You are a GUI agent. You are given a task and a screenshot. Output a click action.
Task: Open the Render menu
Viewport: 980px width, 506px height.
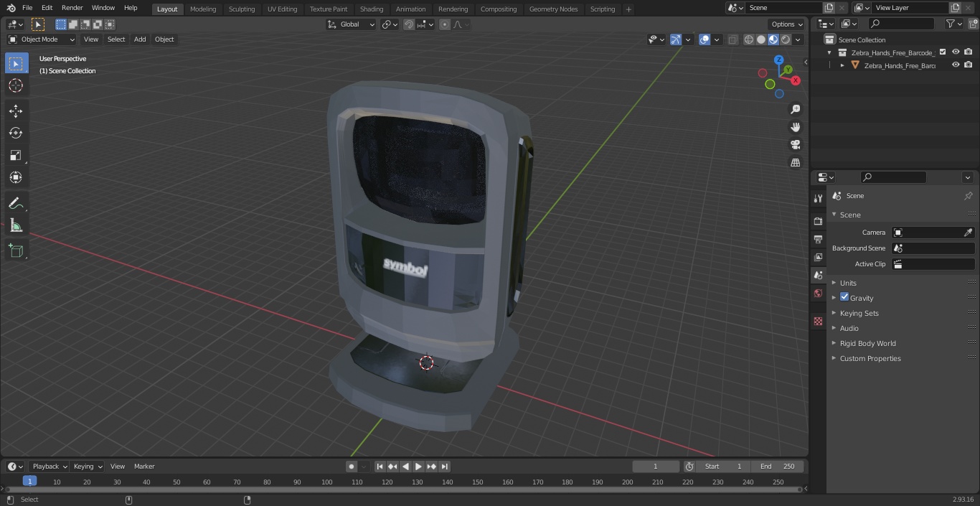[x=72, y=8]
